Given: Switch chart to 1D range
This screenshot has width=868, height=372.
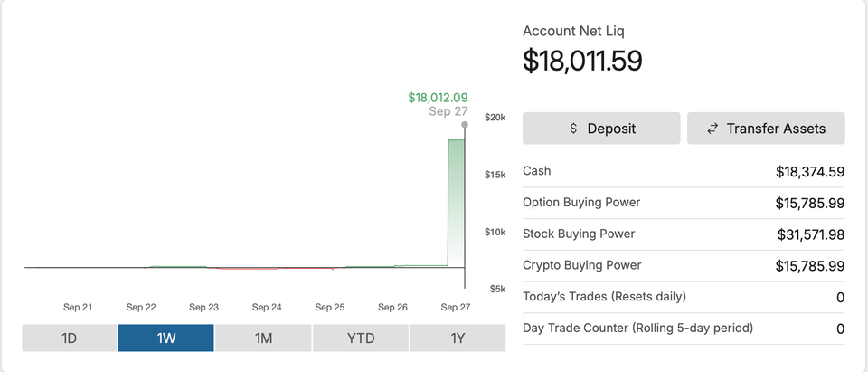Looking at the screenshot, I should click(70, 339).
